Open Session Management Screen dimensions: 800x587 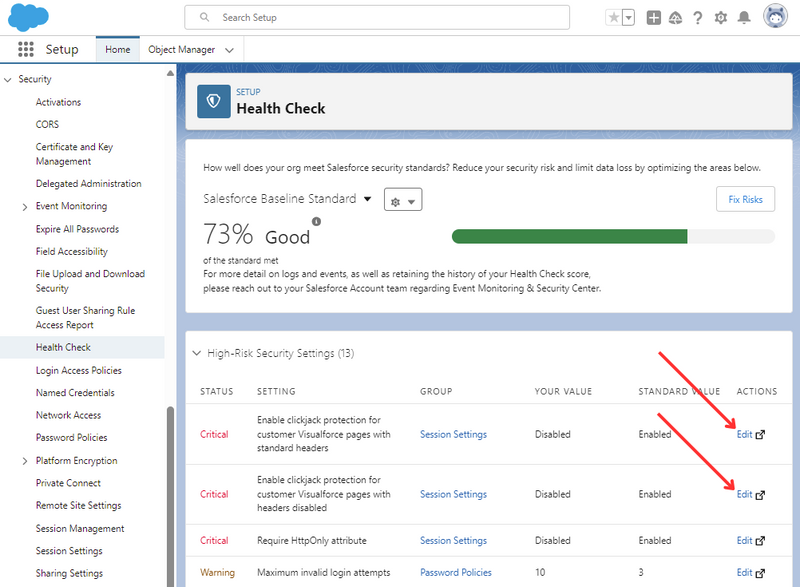tap(80, 529)
